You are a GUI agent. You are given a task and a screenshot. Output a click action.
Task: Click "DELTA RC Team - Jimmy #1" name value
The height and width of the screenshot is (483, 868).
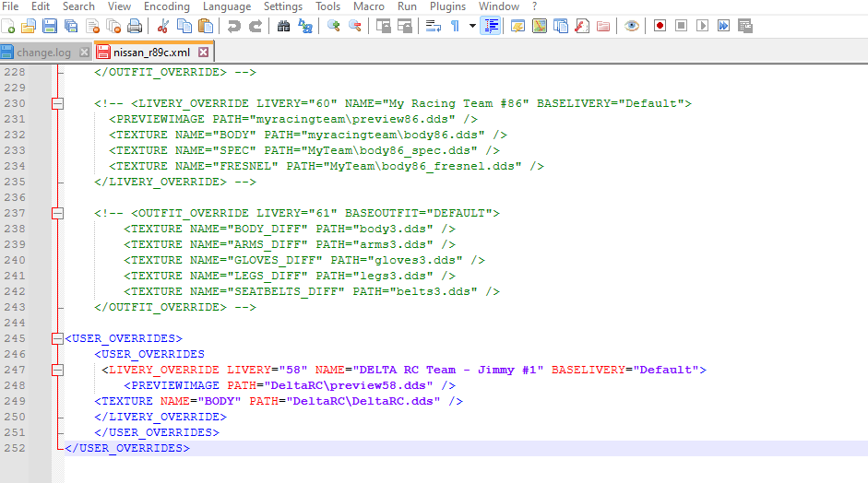448,370
